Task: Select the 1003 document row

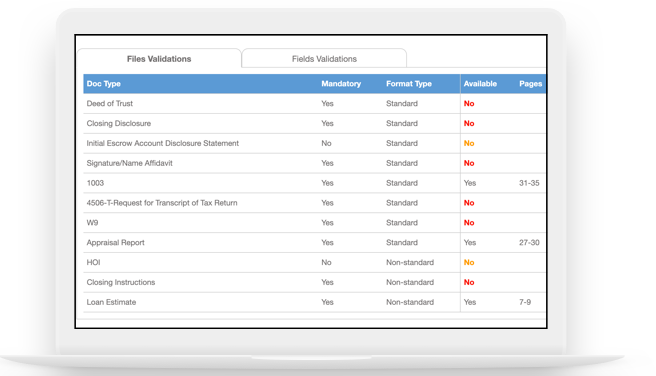Action: coord(315,183)
